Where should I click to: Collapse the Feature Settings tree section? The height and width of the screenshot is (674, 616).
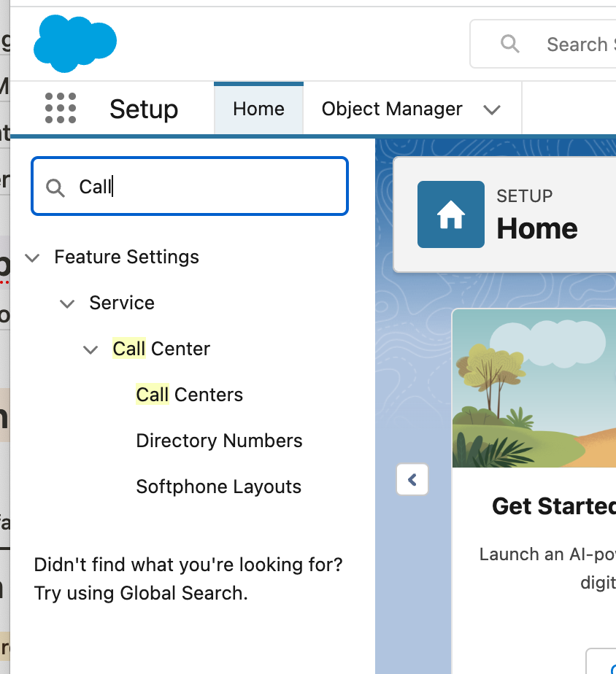pos(32,257)
